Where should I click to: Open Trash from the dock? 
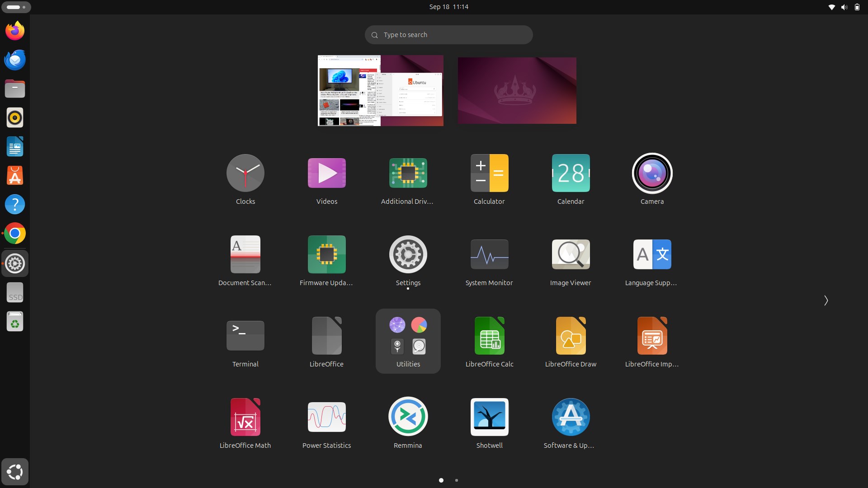coord(15,322)
